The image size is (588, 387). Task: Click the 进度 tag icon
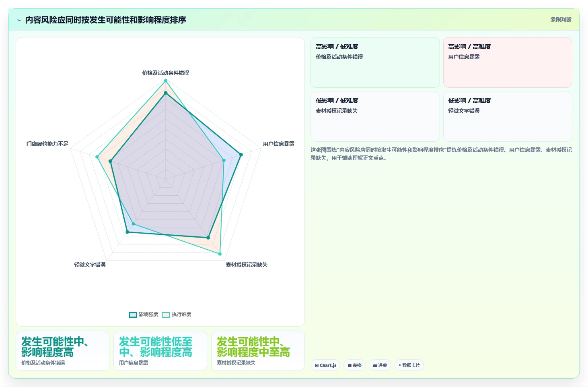375,366
